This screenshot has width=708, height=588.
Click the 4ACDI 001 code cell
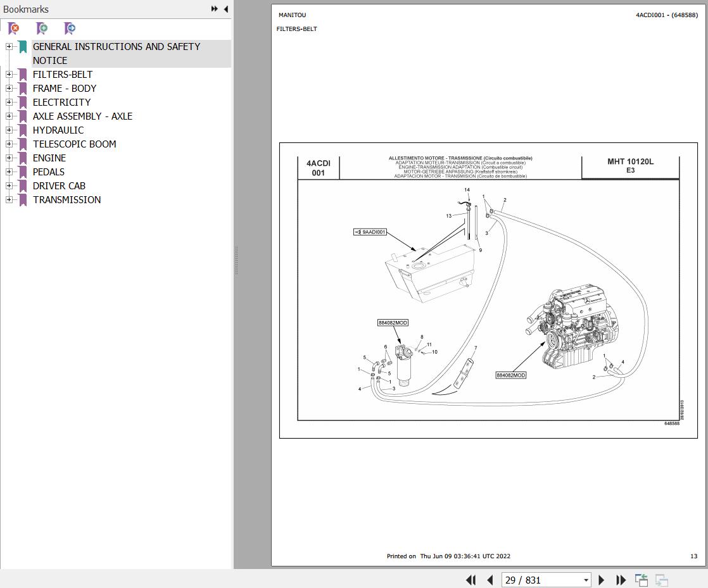tap(319, 168)
